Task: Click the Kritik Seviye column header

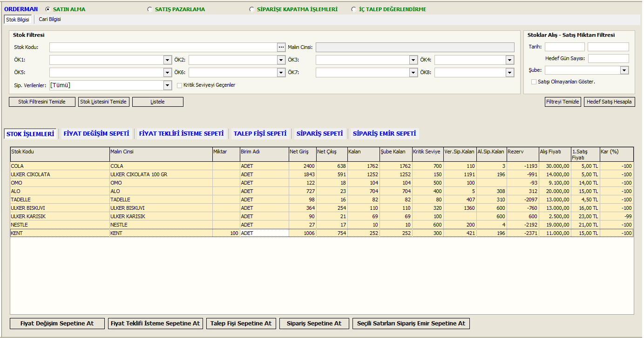Action: pyautogui.click(x=427, y=154)
